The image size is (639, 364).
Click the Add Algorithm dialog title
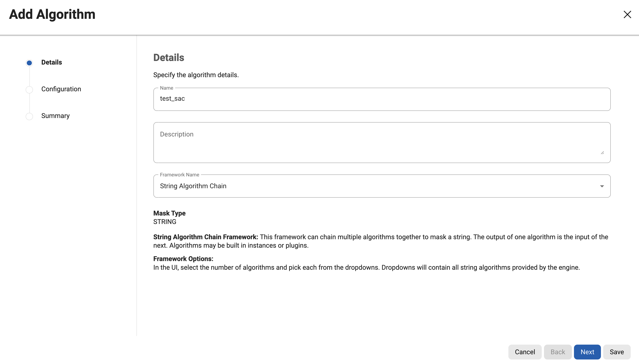(x=52, y=14)
